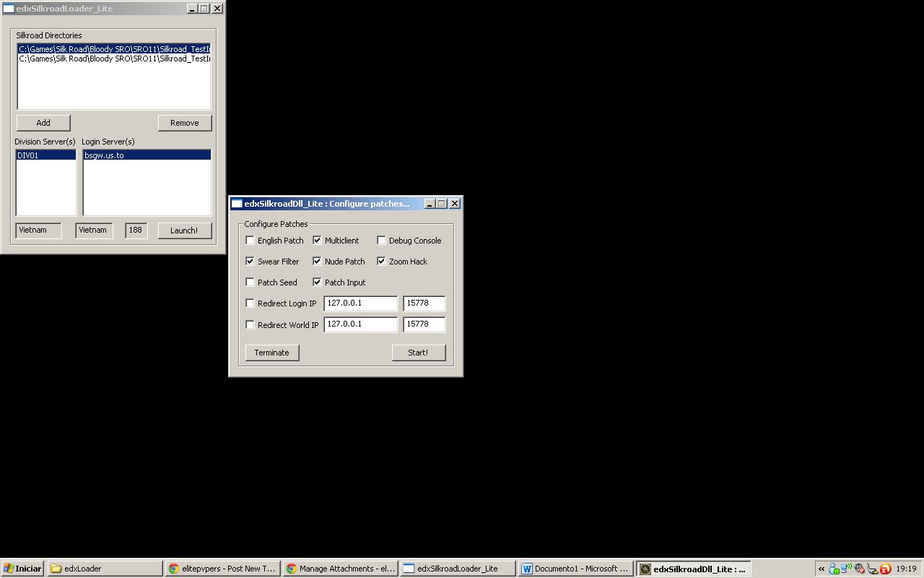Open the muted volume tray icon
Image resolution: width=924 pixels, height=578 pixels.
click(x=859, y=569)
